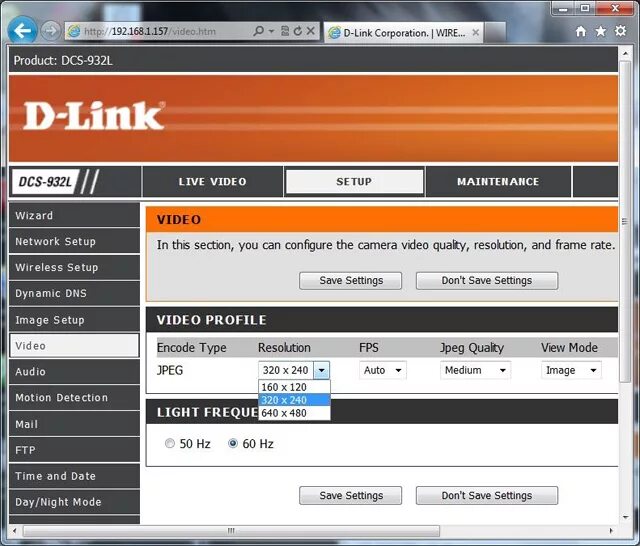The height and width of the screenshot is (546, 640).
Task: Click the 'VIDEO PROFILE' section header
Action: click(211, 320)
